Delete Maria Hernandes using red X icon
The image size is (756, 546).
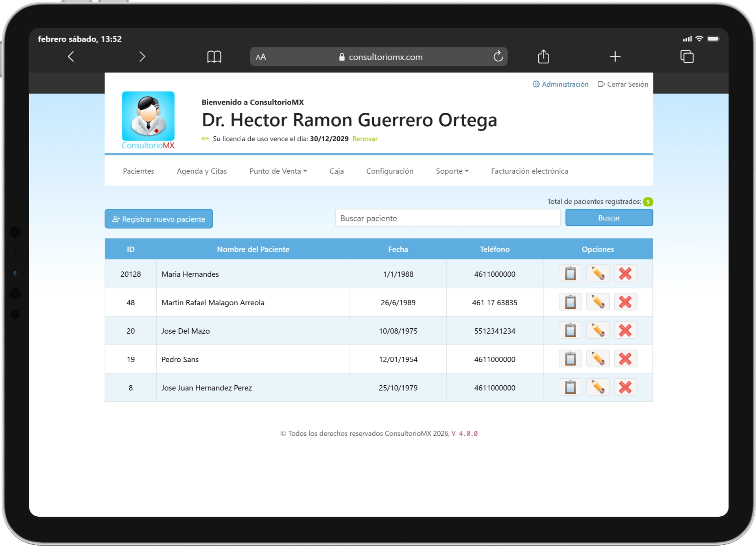tap(625, 273)
